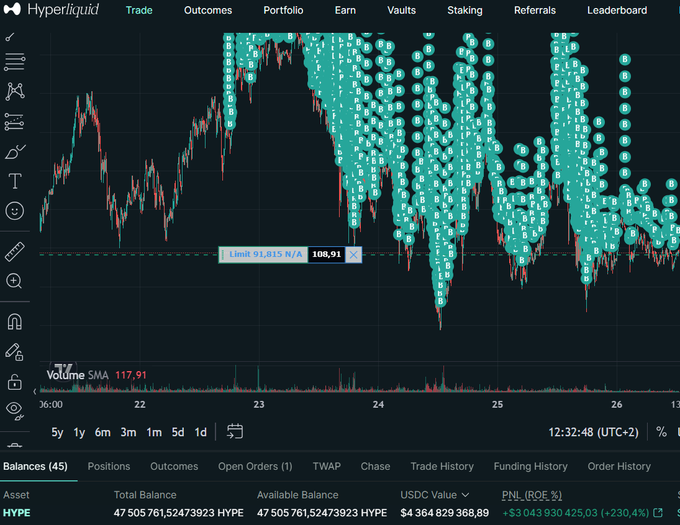680x525 pixels.
Task: Switch to the Chase tab
Action: tap(375, 466)
